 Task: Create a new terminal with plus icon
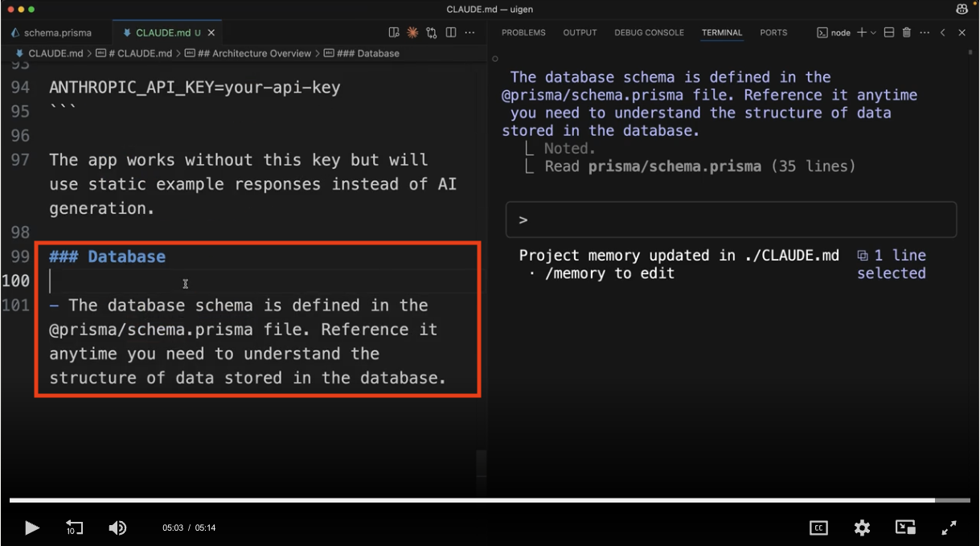click(x=862, y=33)
